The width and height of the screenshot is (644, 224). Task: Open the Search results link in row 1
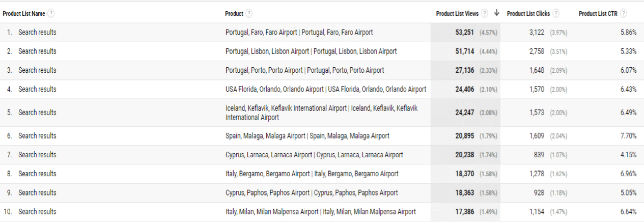point(37,33)
